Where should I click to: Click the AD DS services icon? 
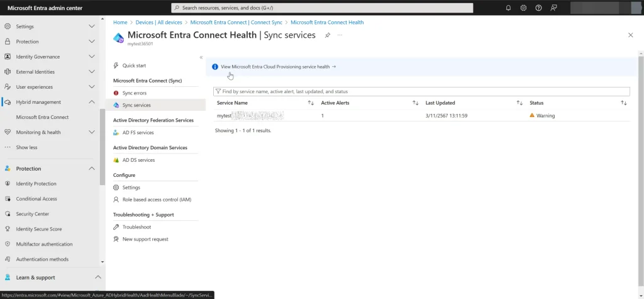pyautogui.click(x=116, y=160)
